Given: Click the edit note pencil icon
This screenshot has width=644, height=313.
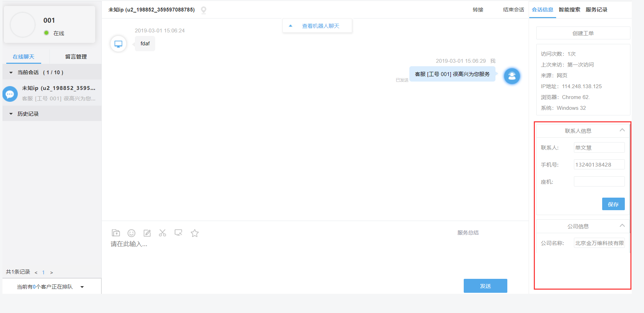Looking at the screenshot, I should 147,233.
